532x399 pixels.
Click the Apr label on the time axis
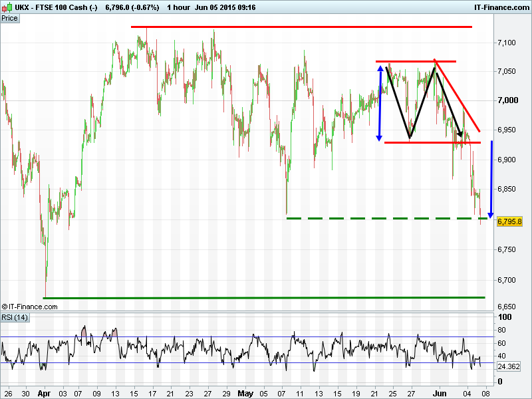coord(44,393)
